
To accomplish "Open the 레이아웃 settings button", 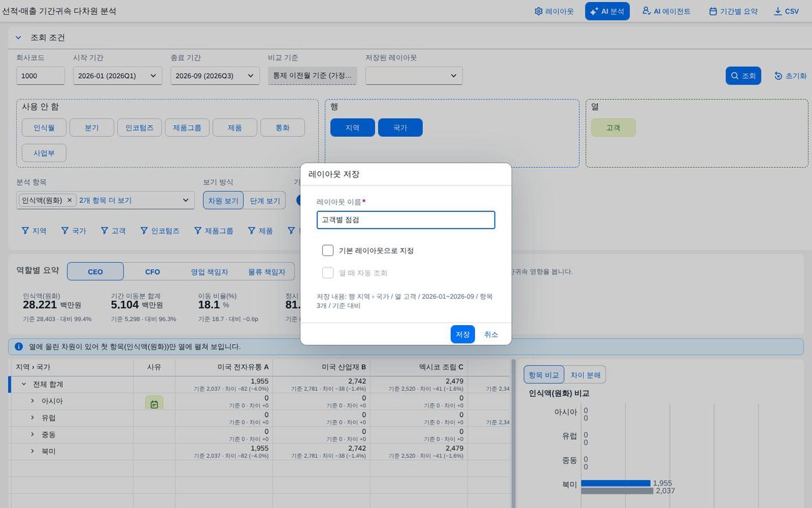I will pyautogui.click(x=554, y=12).
